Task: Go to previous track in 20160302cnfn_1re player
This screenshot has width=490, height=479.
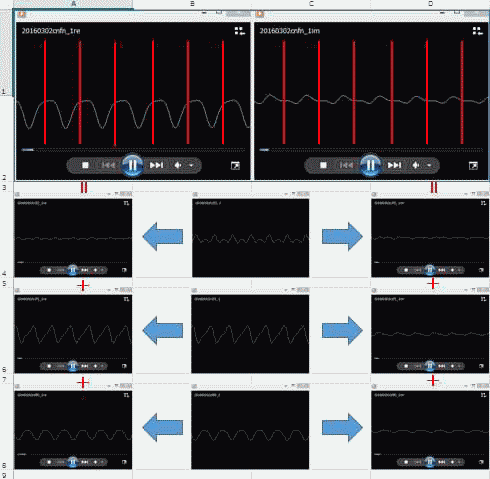Action: coord(108,165)
